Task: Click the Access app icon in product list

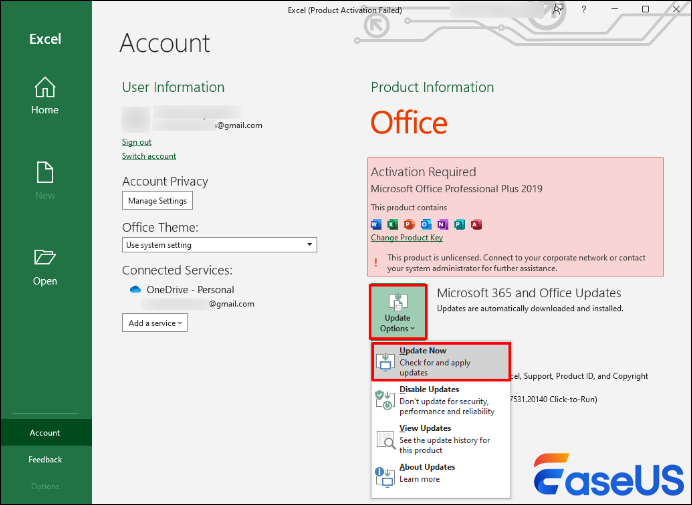Action: (x=476, y=225)
